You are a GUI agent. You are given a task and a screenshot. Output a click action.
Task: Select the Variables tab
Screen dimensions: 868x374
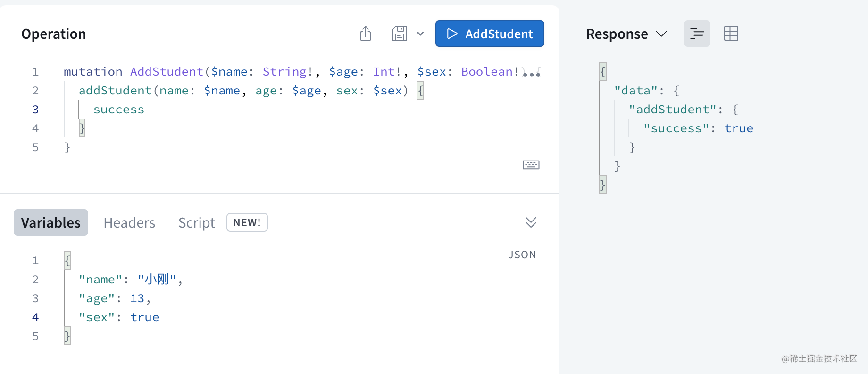tap(51, 222)
